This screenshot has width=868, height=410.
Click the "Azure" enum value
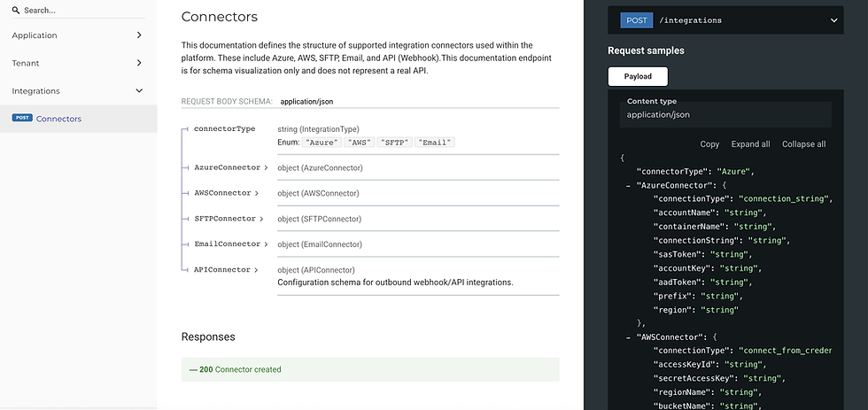coord(322,143)
